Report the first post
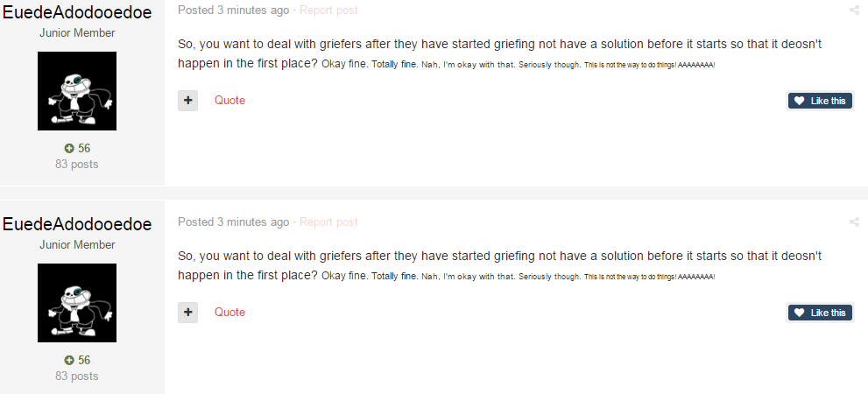Viewport: 868px width, 394px height. [x=328, y=11]
